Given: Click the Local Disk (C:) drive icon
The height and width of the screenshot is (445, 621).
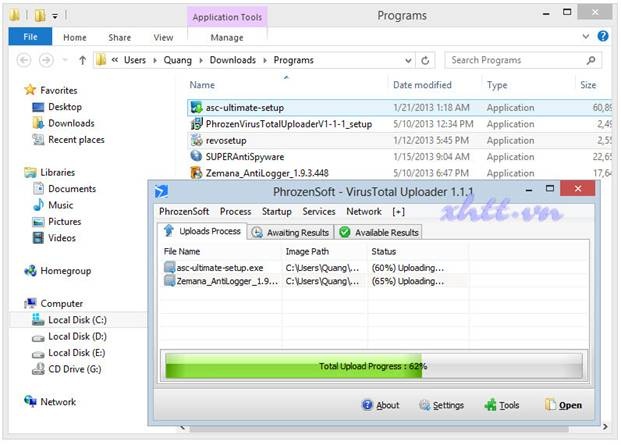Looking at the screenshot, I should tap(38, 319).
